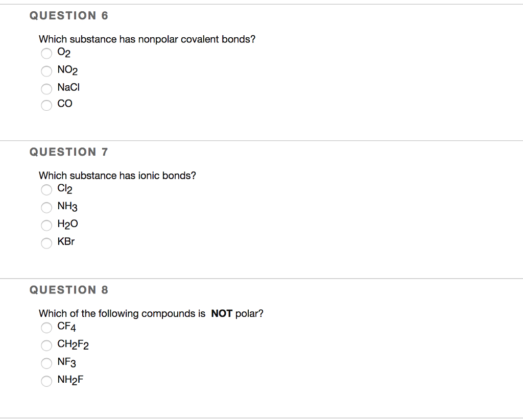This screenshot has height=420, width=523.
Task: Click the NOT polar question text
Action: click(151, 313)
